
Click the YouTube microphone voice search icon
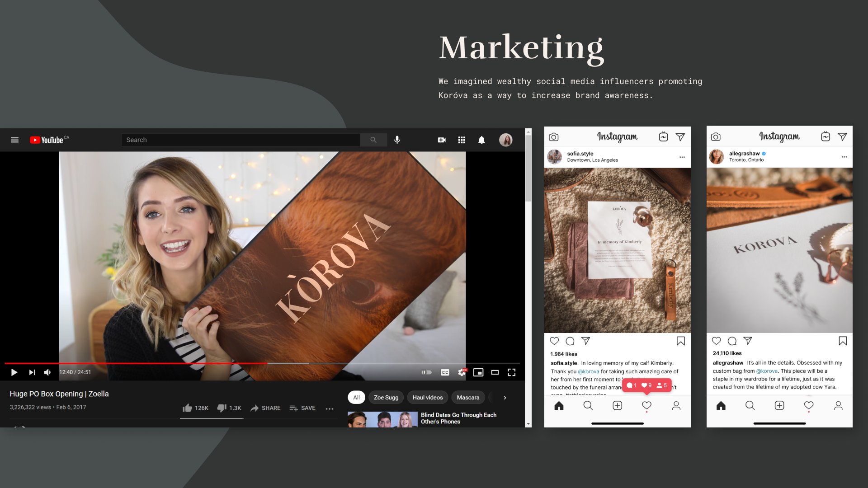pos(397,140)
